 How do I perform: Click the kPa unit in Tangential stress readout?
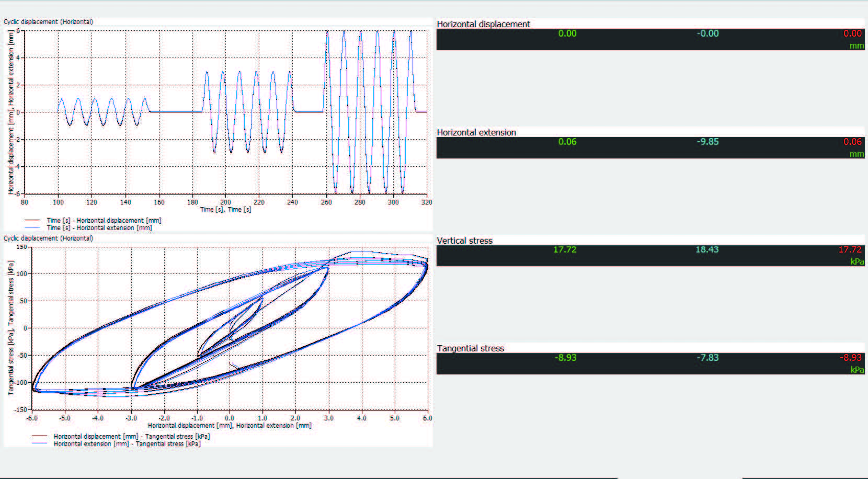(857, 370)
